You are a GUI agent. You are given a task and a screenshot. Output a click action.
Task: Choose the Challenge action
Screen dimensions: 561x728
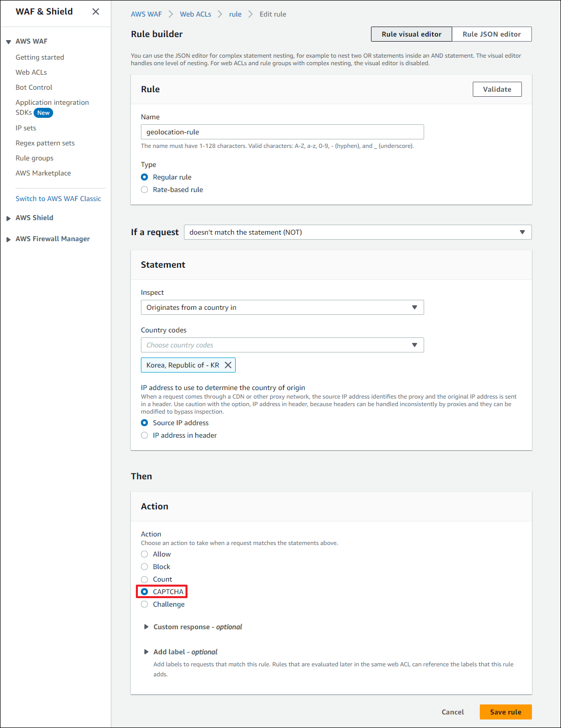[x=144, y=604]
